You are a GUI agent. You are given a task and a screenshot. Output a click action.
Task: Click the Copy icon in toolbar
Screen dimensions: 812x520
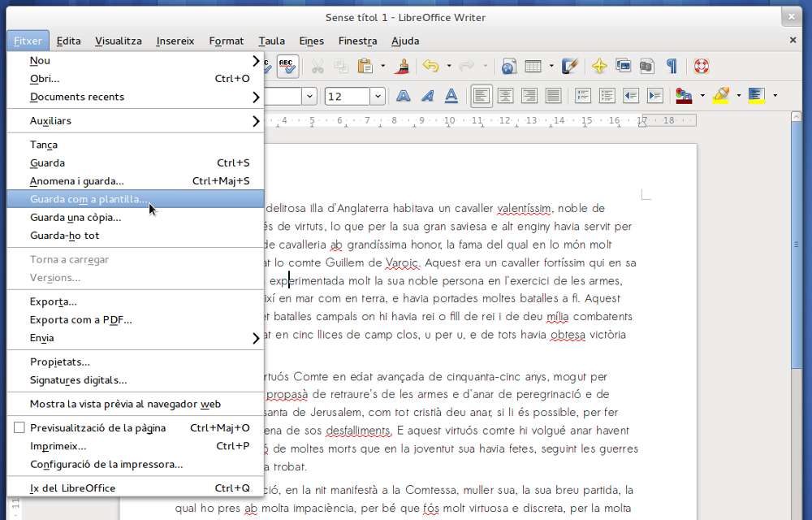pyautogui.click(x=341, y=67)
